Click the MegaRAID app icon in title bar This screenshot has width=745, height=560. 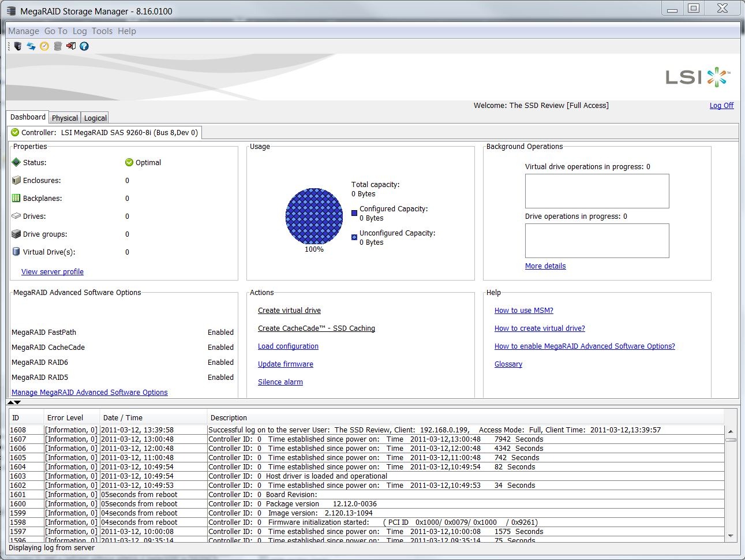tap(11, 11)
